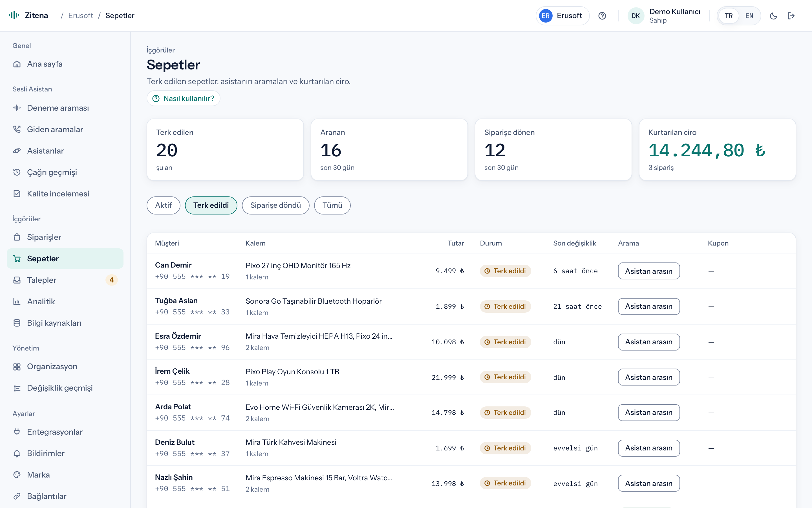Viewport: 812px width, 508px height.
Task: Click Asistan arasın for Can Demir
Action: 648,271
